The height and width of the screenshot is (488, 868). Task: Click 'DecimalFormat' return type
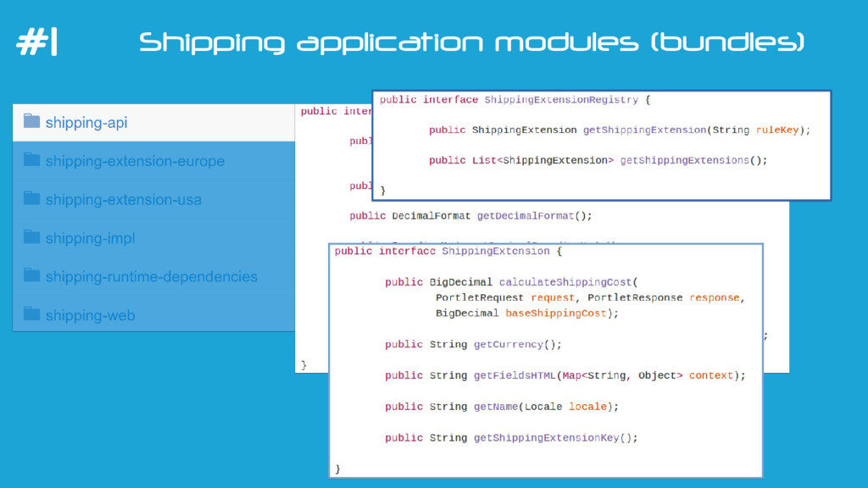click(x=431, y=216)
